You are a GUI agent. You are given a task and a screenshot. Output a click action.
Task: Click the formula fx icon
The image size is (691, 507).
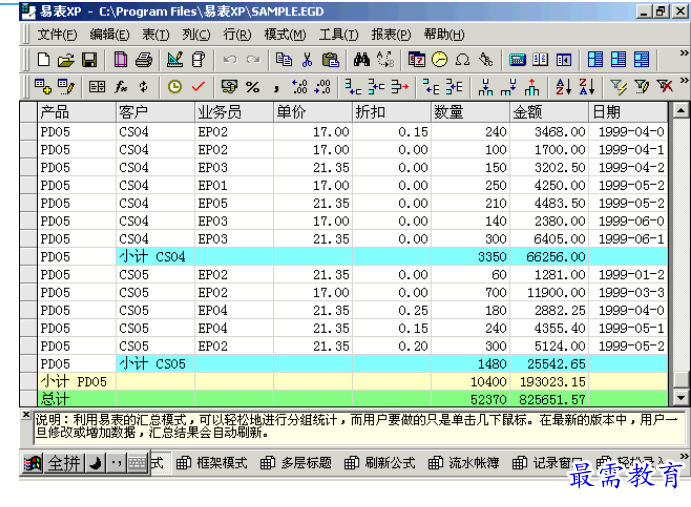pyautogui.click(x=121, y=87)
